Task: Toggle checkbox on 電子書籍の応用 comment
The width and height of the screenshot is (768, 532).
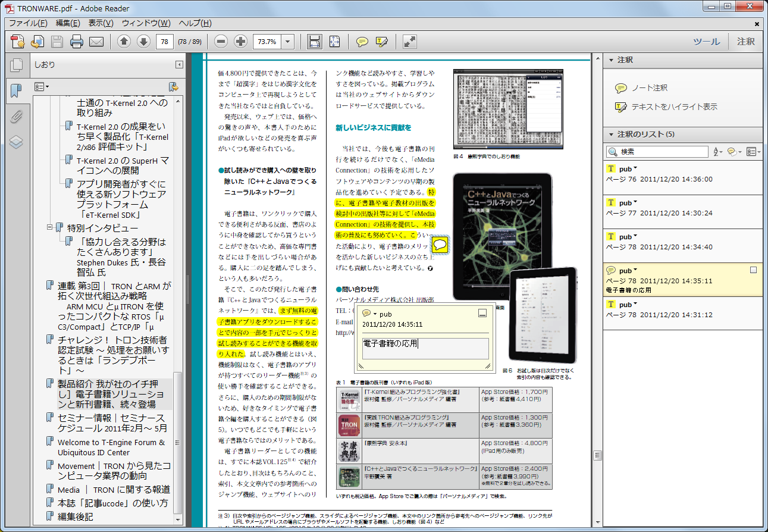Action: click(753, 270)
